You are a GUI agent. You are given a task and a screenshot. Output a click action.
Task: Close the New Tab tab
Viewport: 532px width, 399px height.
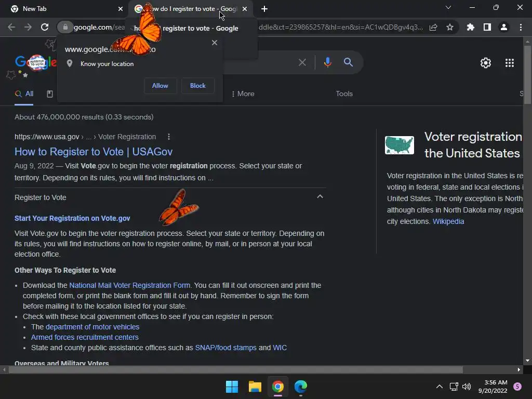[121, 9]
